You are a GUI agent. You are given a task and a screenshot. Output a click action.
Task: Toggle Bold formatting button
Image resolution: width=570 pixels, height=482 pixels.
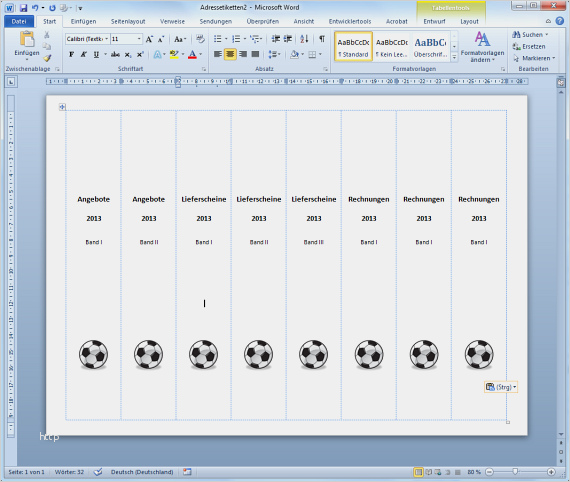pos(72,55)
